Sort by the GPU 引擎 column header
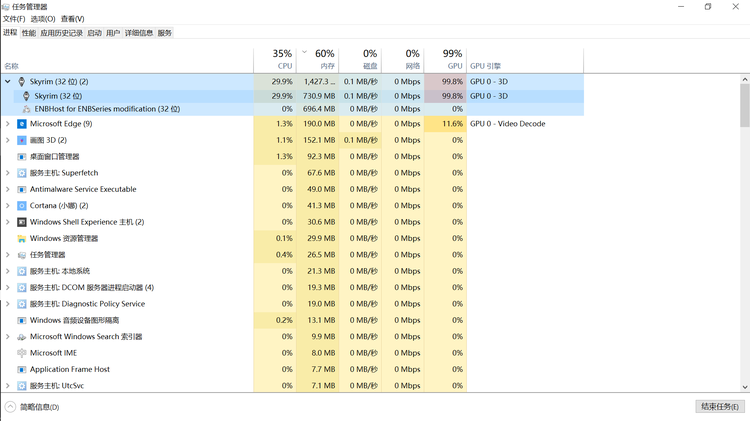Image resolution: width=750 pixels, height=421 pixels. coord(525,60)
